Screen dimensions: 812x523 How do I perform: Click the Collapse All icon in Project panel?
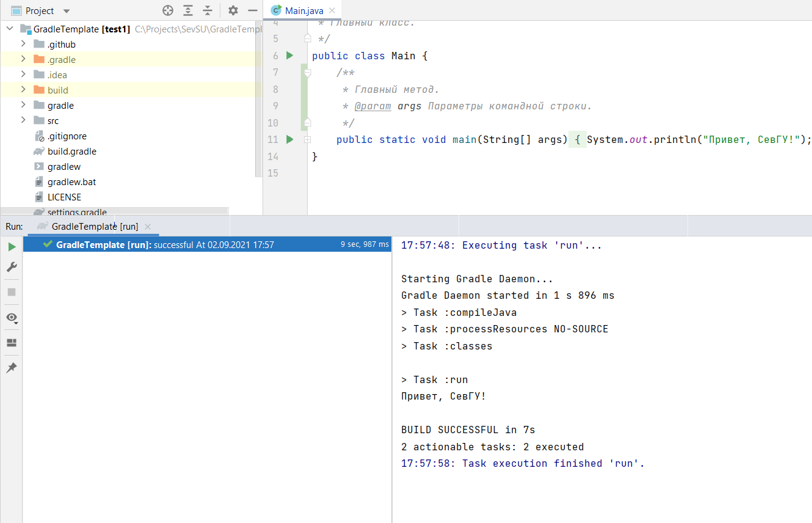point(208,10)
